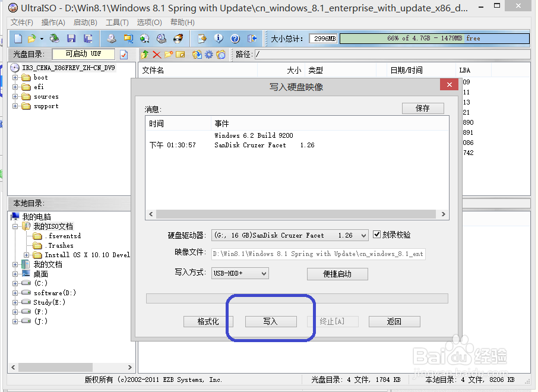Click the Rename yellow label icon
The width and height of the screenshot is (538, 392).
180,54
